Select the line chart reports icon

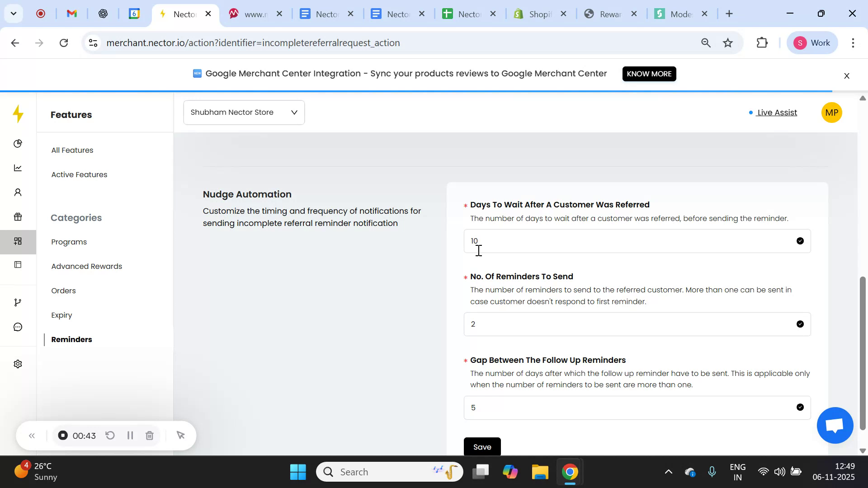pos(18,168)
